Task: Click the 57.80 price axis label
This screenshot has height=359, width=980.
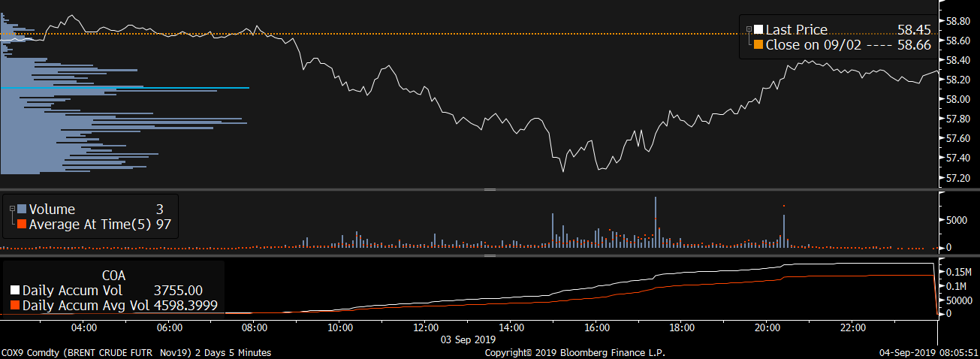Action: click(x=959, y=119)
